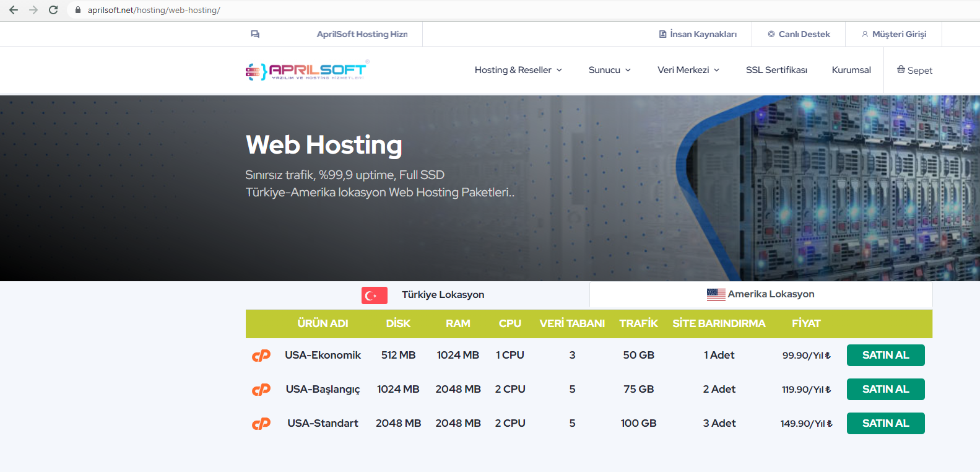Viewport: 980px width, 472px height.
Task: Buy USA-Başlangıç with SATIN AL
Action: pos(886,390)
